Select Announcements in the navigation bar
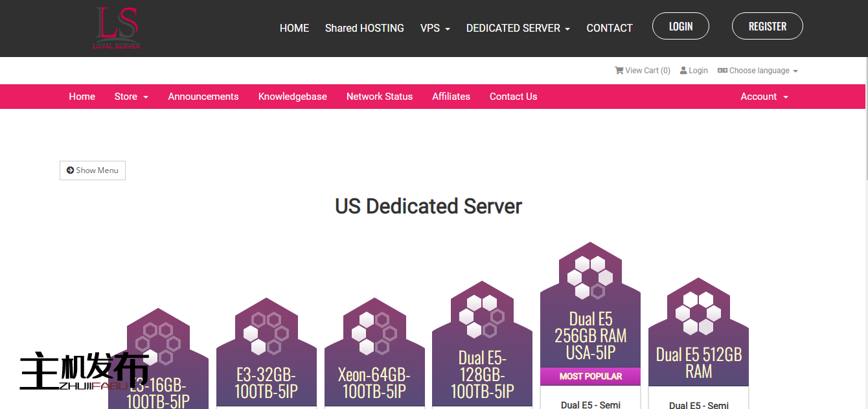The width and height of the screenshot is (868, 409). coord(203,96)
